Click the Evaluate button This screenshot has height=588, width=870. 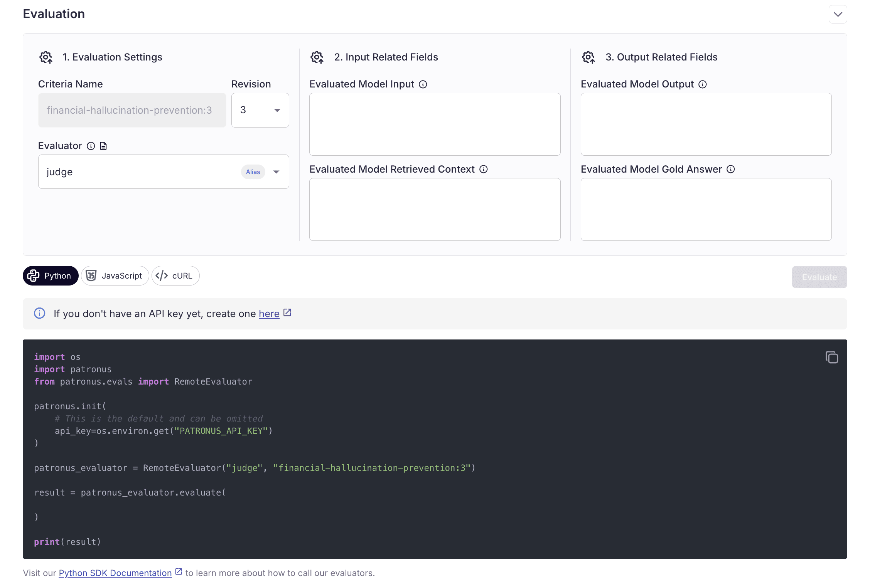tap(819, 277)
